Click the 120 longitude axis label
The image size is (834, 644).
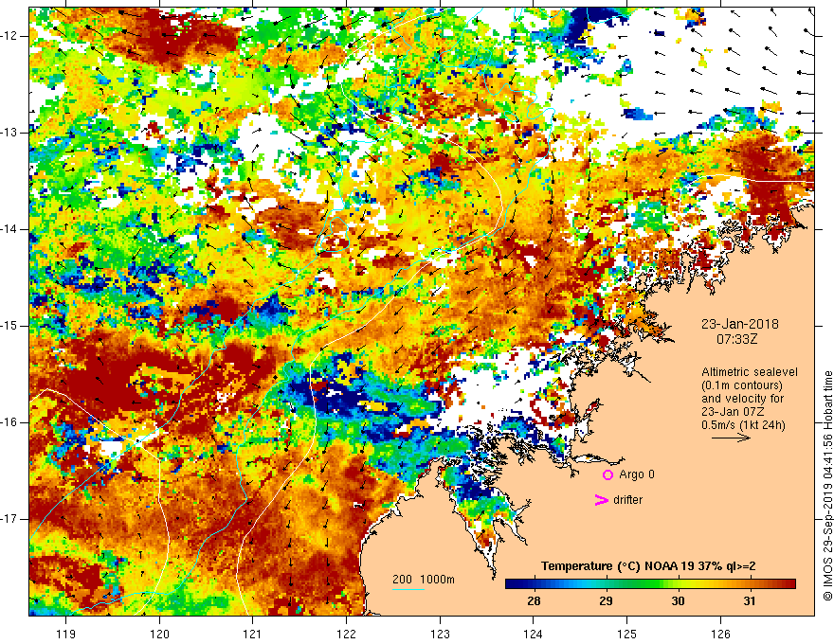[159, 634]
